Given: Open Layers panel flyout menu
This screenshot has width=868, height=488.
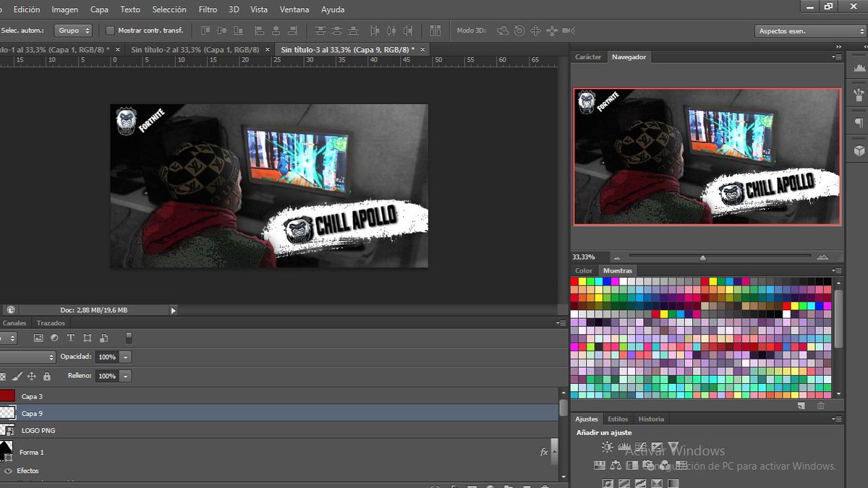Looking at the screenshot, I should click(562, 323).
